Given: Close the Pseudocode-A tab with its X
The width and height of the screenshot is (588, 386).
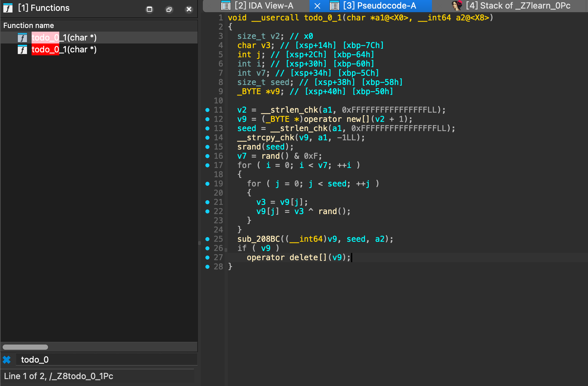Looking at the screenshot, I should point(317,6).
